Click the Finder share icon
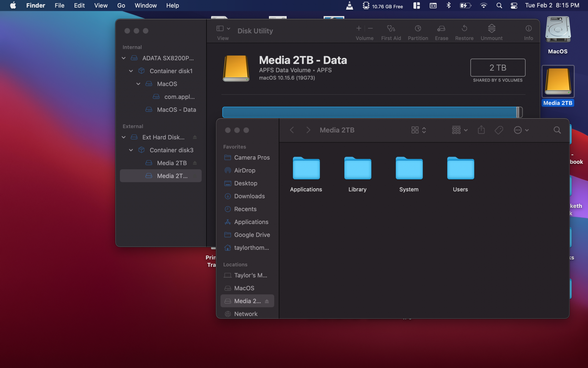Viewport: 588px width, 368px height. click(x=481, y=130)
